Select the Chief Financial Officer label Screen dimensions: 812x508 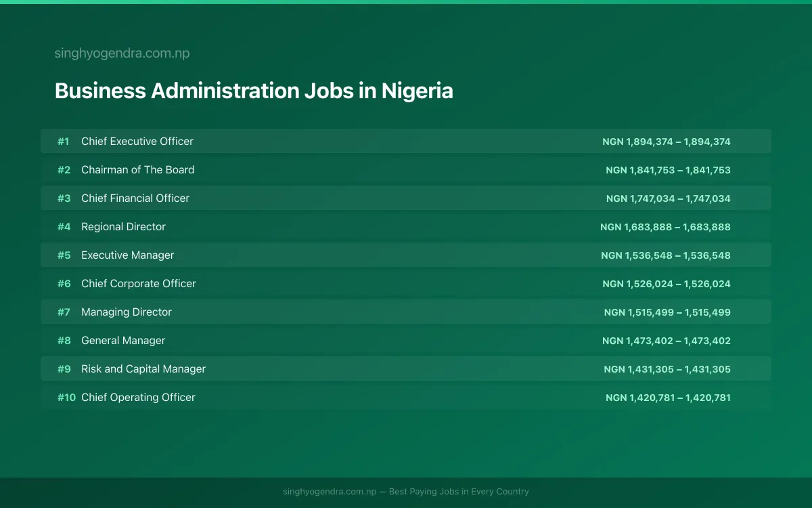click(135, 198)
